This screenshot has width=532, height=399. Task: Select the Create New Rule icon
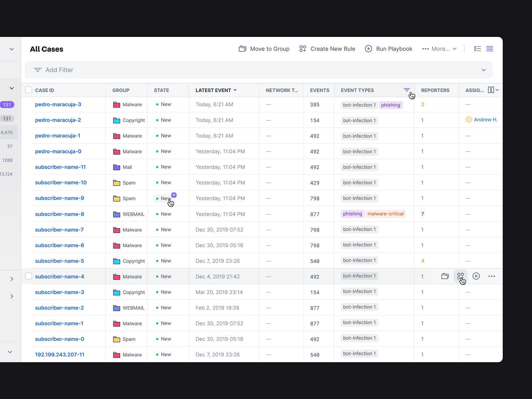click(x=302, y=49)
